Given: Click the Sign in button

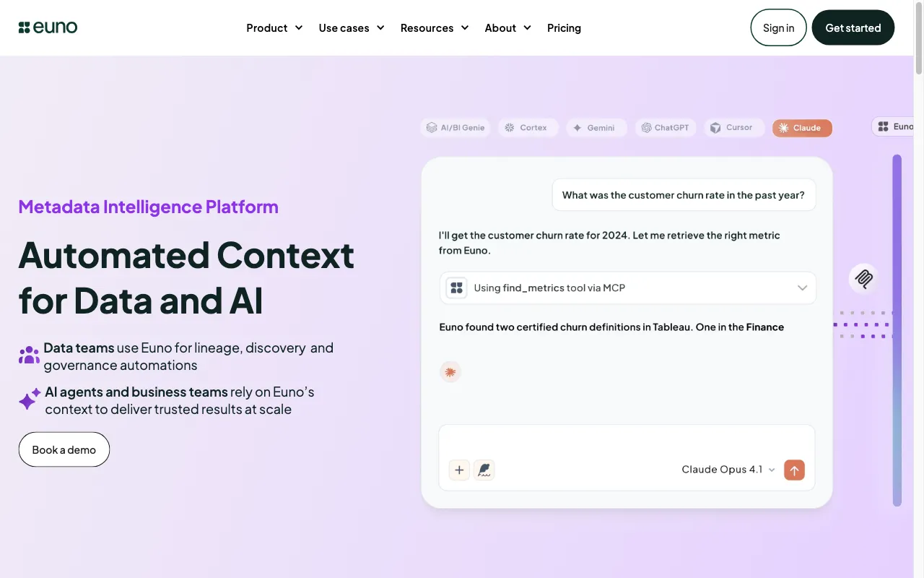Looking at the screenshot, I should (778, 27).
